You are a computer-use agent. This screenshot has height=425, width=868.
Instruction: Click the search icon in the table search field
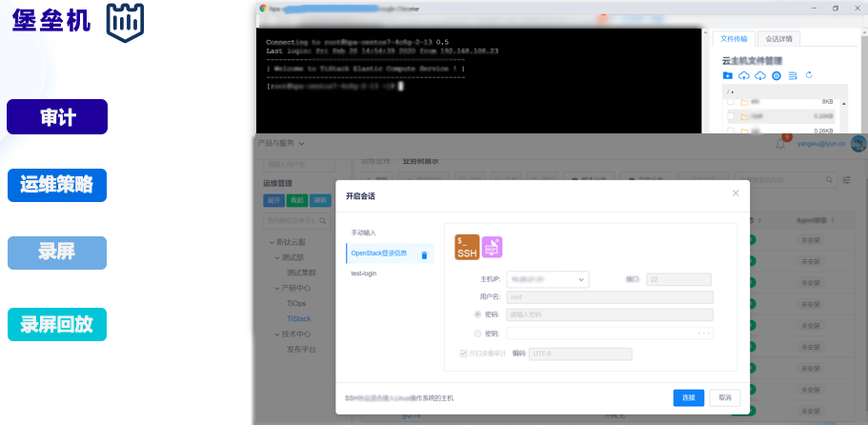tap(829, 180)
